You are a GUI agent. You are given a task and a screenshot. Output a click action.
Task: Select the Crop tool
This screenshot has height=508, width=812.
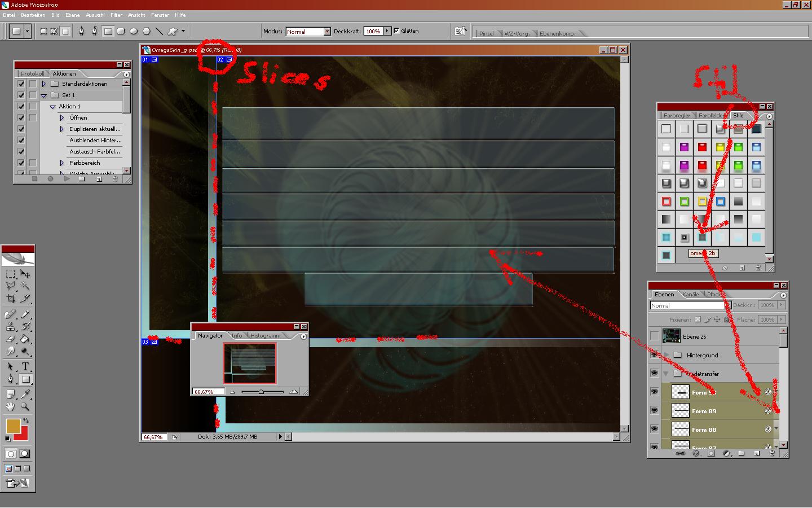click(10, 299)
